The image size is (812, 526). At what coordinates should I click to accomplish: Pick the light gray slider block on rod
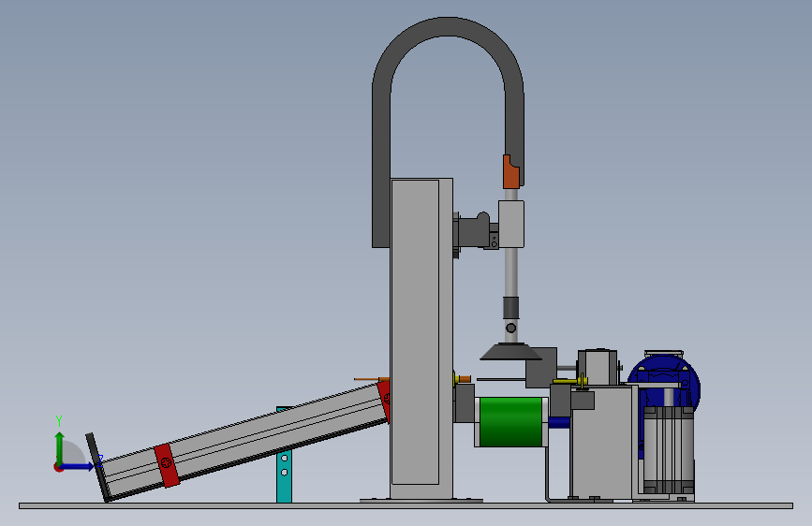coord(511,224)
